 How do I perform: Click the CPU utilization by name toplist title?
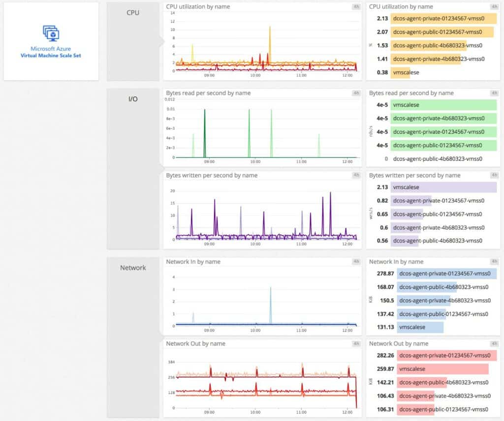(x=401, y=6)
